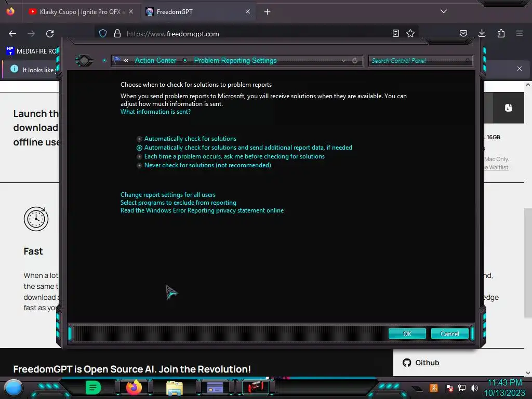The height and width of the screenshot is (399, 532).
Task: Click the scrollbar down arrow on the page
Action: 528,373
